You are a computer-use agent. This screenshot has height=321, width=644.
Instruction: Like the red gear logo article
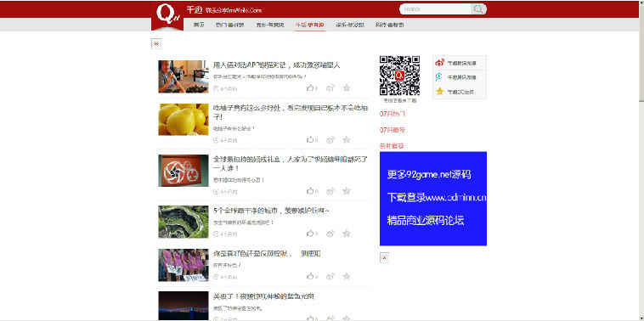point(311,191)
